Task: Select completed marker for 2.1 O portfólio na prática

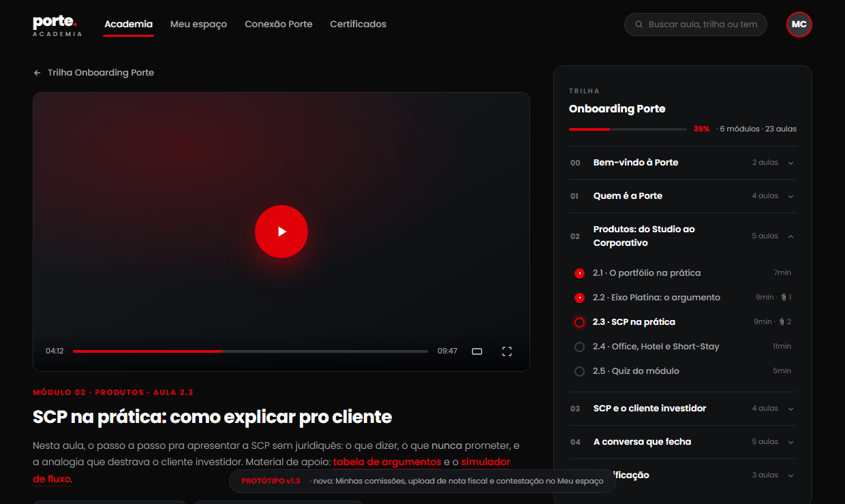Action: tap(579, 273)
